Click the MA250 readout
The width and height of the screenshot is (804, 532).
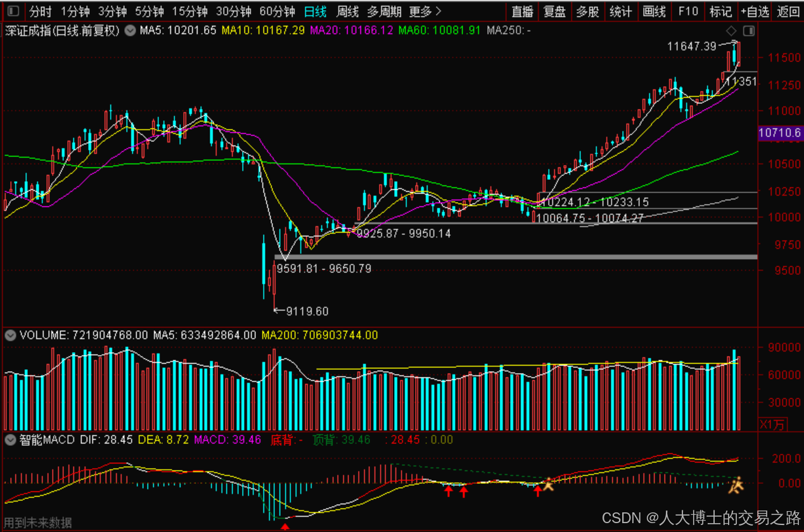(x=509, y=30)
